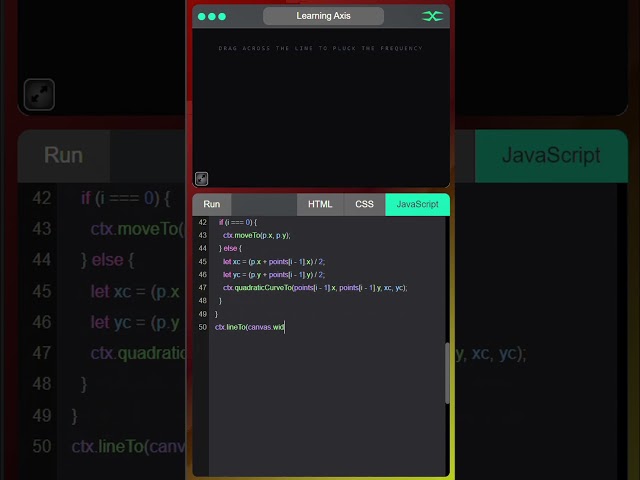The width and height of the screenshot is (640, 480).
Task: Click the line 46 "let yc" code
Action: pos(274,275)
